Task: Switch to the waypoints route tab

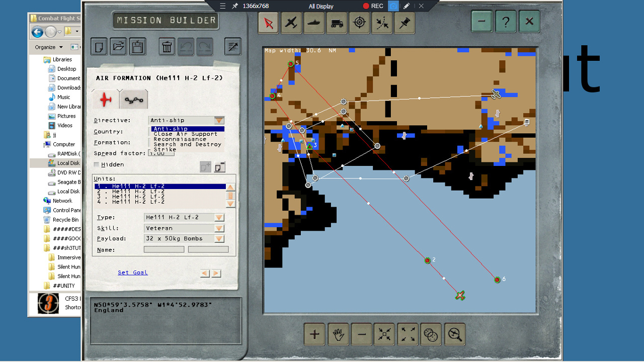Action: point(134,100)
